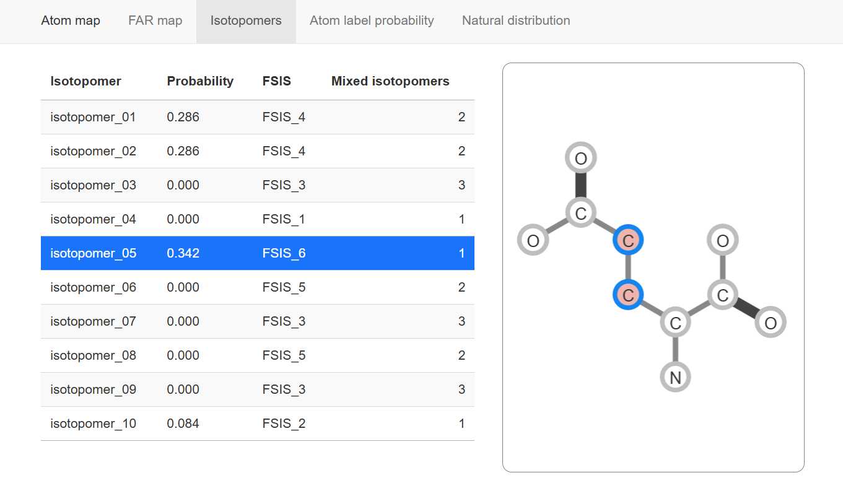Open the Atom map tab
This screenshot has width=843, height=504.
tap(71, 21)
